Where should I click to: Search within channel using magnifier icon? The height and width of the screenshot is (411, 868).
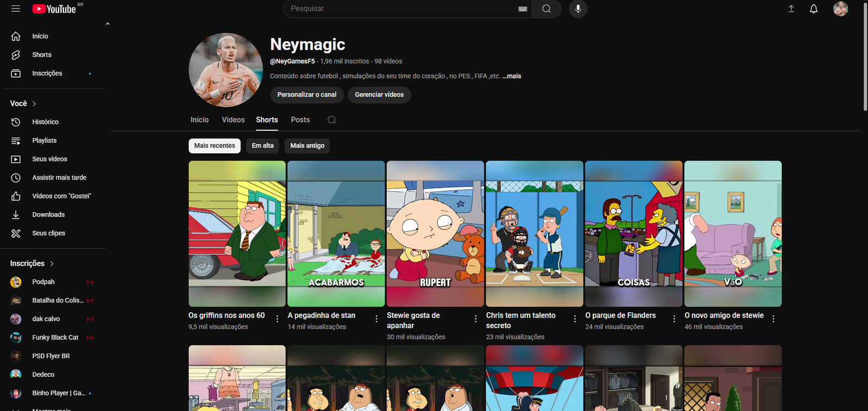(x=332, y=120)
